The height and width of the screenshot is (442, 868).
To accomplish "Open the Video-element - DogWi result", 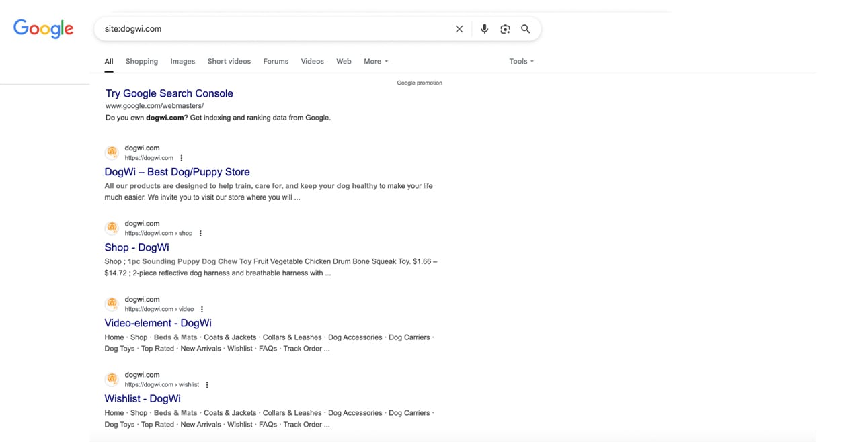I will pos(158,323).
